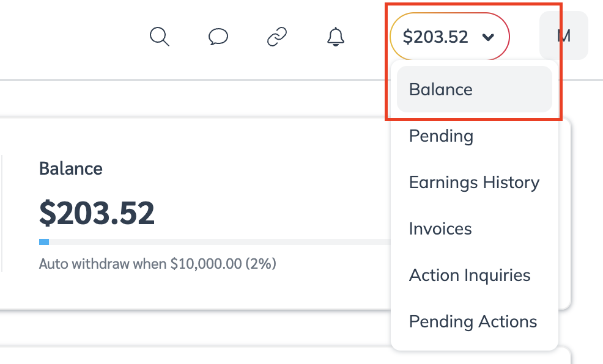This screenshot has width=603, height=364.
Task: Go to Invoices from the menu
Action: click(x=440, y=228)
